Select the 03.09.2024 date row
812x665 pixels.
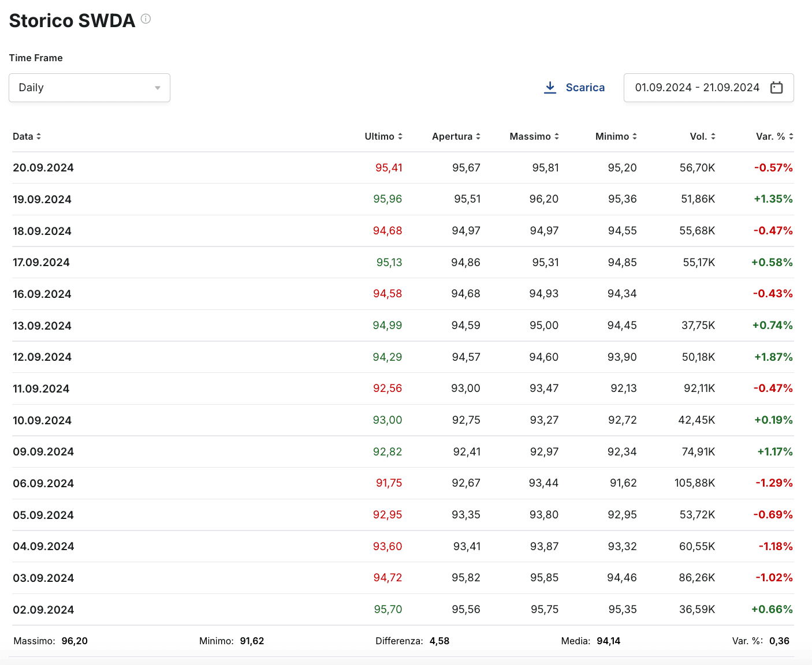point(403,578)
